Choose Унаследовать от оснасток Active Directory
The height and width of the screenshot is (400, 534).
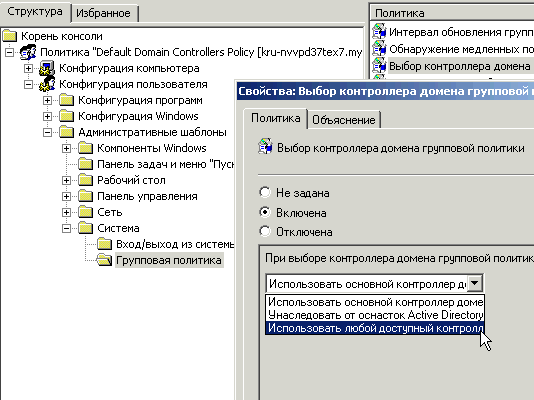pos(375,315)
